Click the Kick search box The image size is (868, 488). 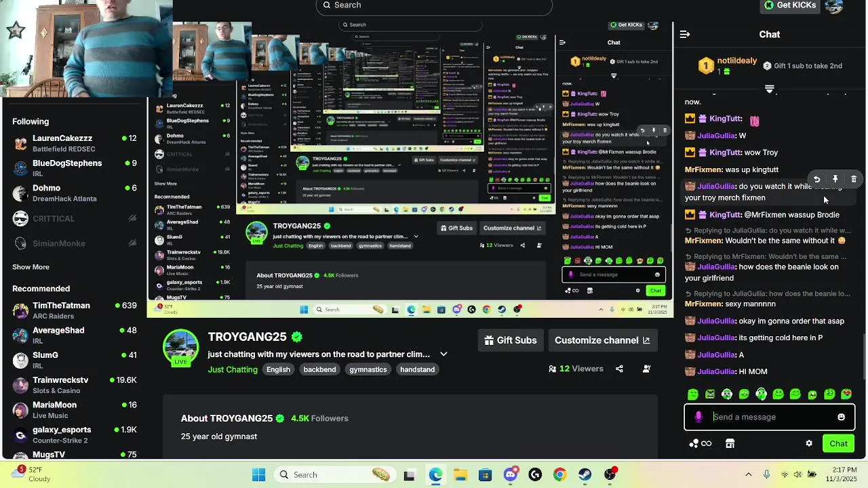point(434,6)
